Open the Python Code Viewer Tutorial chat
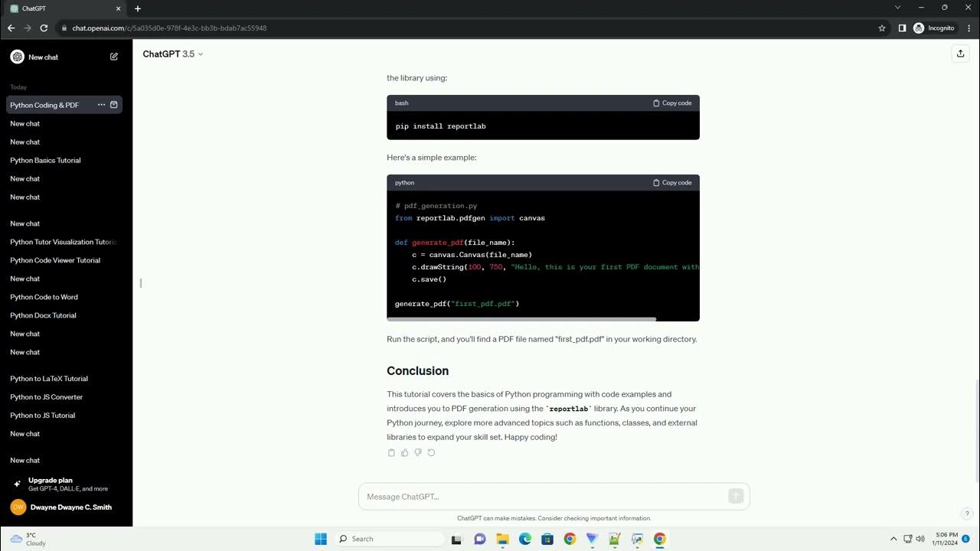The image size is (980, 551). click(55, 260)
